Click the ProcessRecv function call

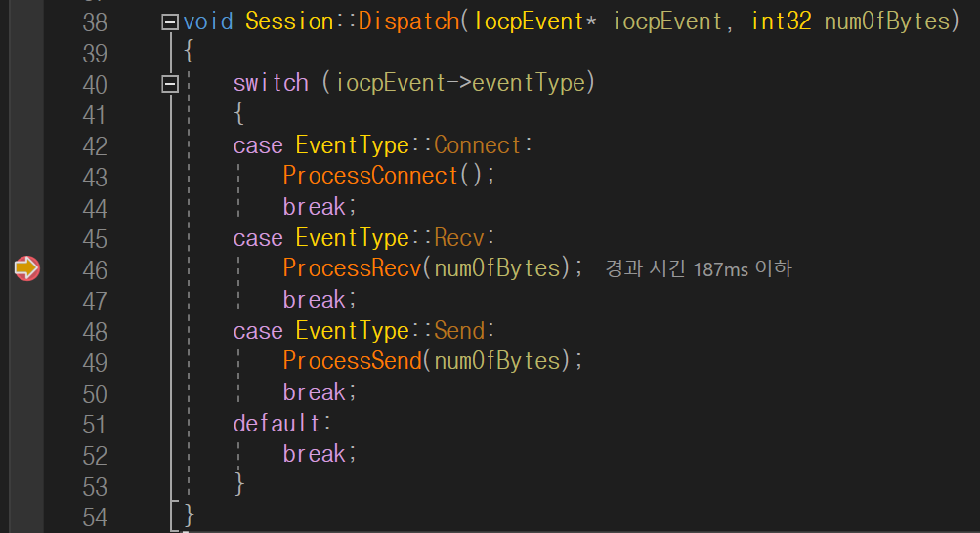pos(352,268)
